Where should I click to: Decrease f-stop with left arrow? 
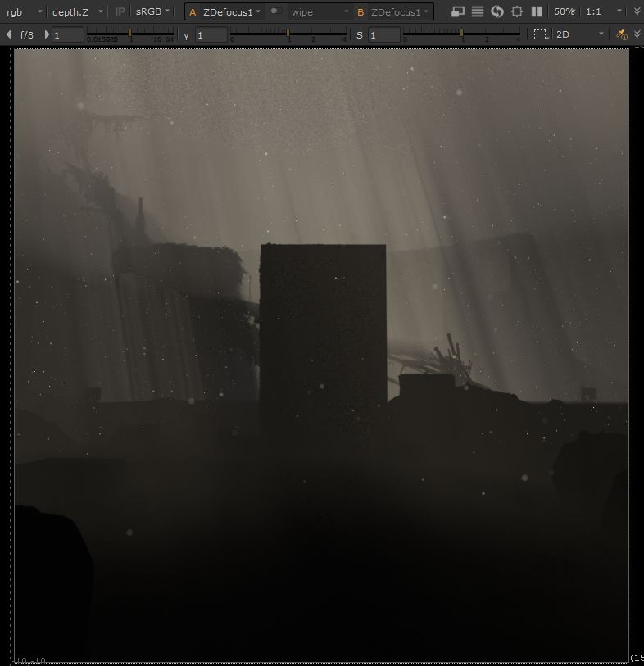coord(8,34)
